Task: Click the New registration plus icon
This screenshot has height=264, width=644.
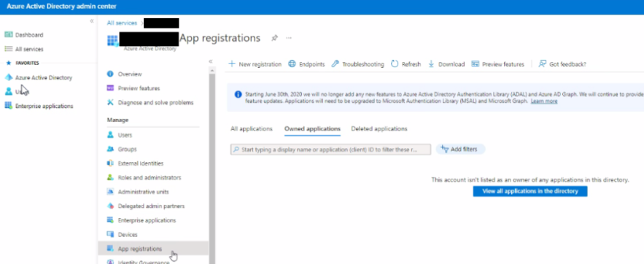Action: point(232,64)
